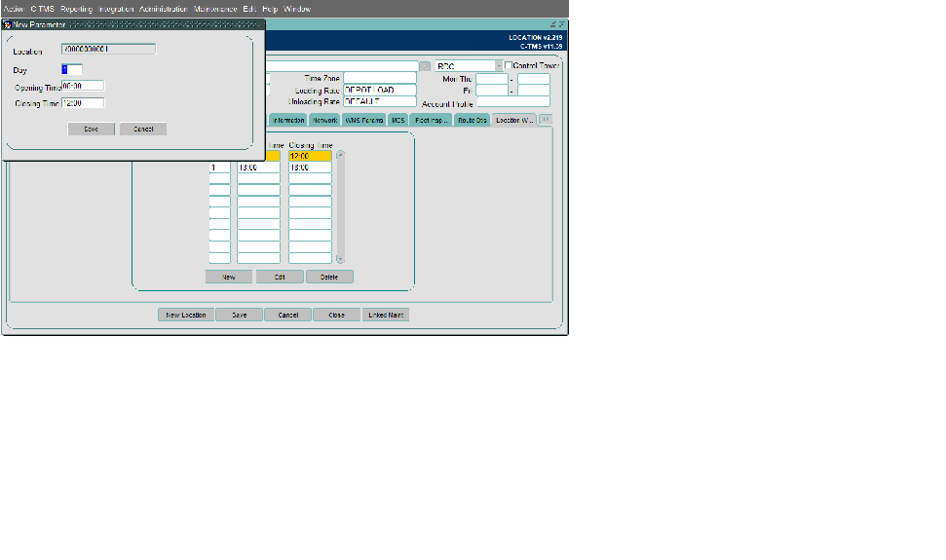Switch to the Fleet Insp tab
946x560 pixels.
click(431, 120)
